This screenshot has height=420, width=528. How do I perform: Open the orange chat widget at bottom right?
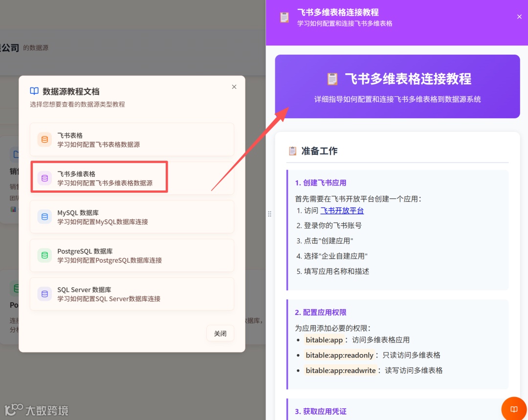click(x=514, y=409)
